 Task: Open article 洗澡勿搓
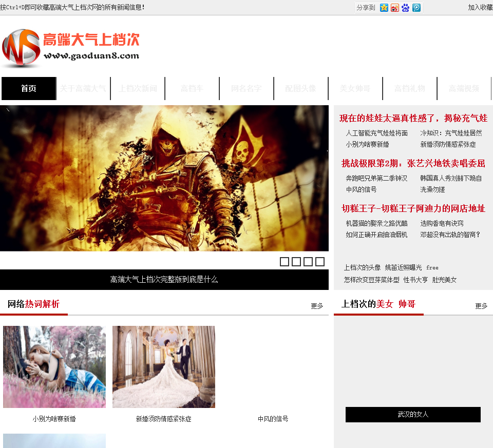tap(432, 189)
